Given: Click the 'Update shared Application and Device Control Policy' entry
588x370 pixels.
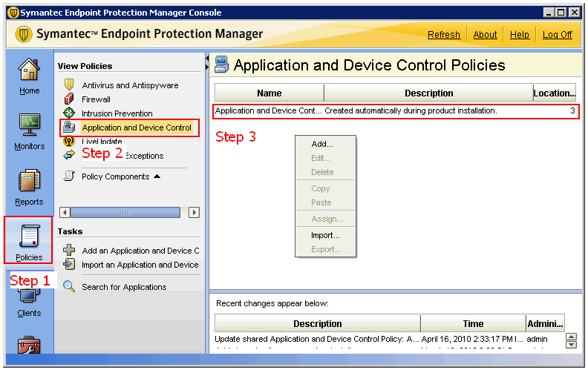Looking at the screenshot, I should pos(317,340).
